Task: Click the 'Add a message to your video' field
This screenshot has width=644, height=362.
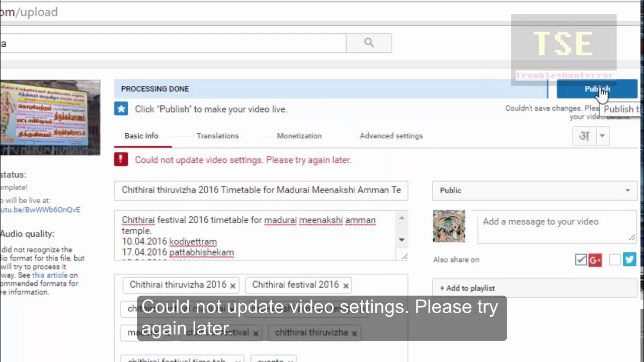Action: 556,227
